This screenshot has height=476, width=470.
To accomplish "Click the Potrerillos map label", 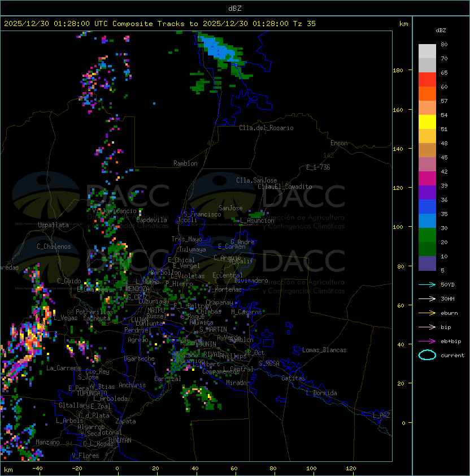I will point(94,312).
